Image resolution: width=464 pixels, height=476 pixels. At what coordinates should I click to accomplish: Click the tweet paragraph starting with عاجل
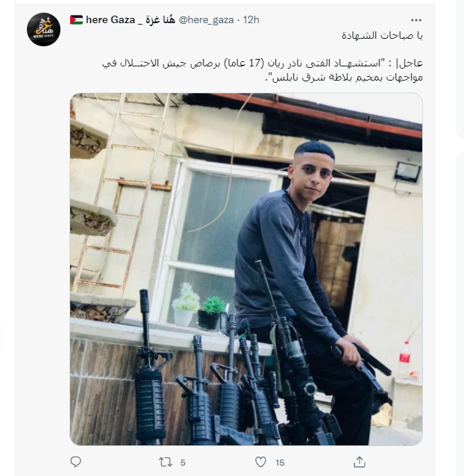tap(262, 70)
